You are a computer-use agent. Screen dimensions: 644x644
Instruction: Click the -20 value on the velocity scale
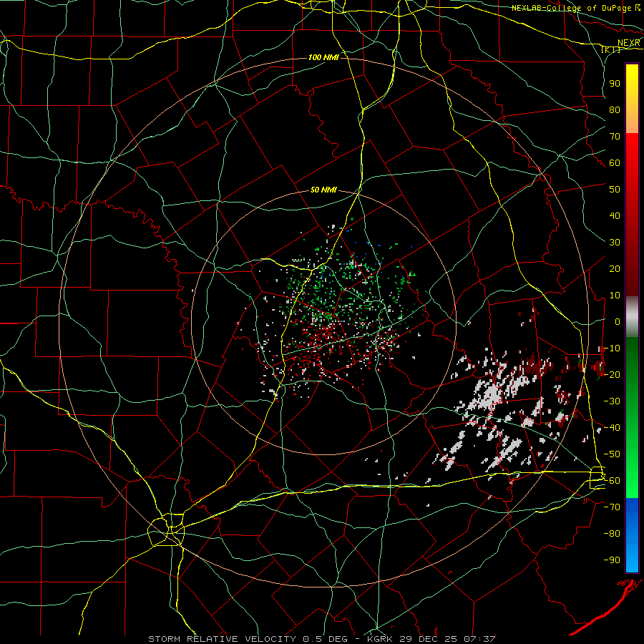point(612,375)
